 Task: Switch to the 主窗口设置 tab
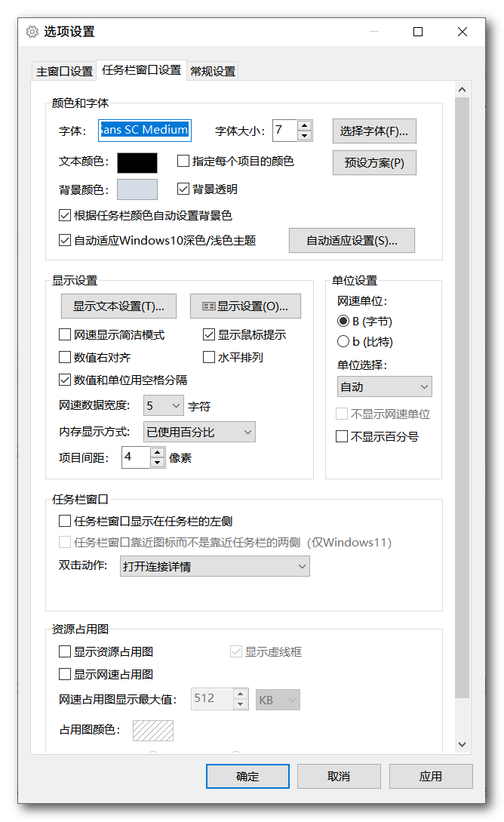tap(64, 72)
